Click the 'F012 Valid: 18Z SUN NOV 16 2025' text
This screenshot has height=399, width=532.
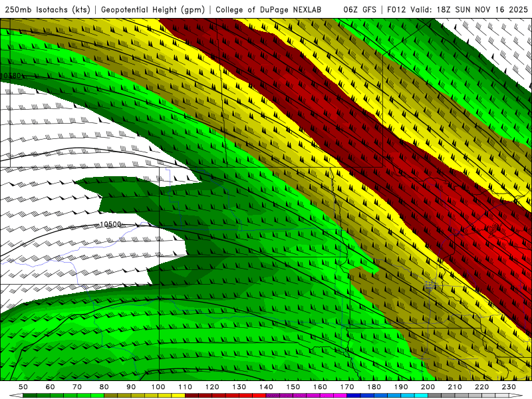458,10
